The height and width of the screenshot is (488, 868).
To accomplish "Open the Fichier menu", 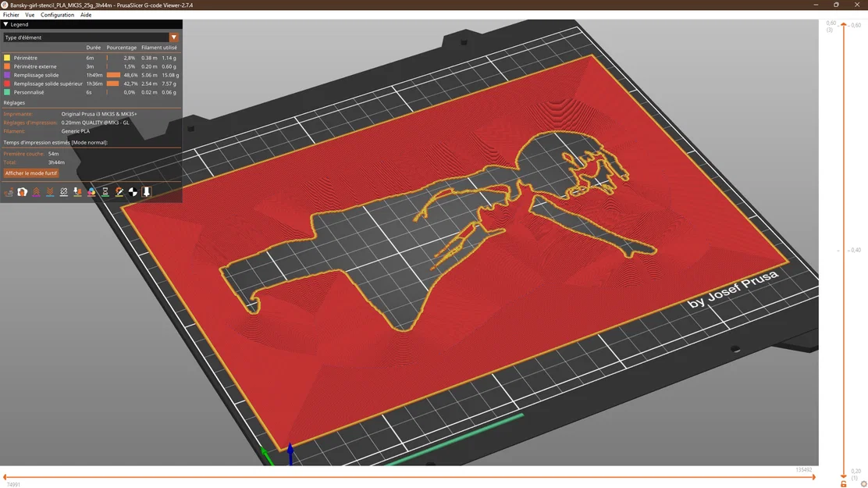I will [x=11, y=15].
